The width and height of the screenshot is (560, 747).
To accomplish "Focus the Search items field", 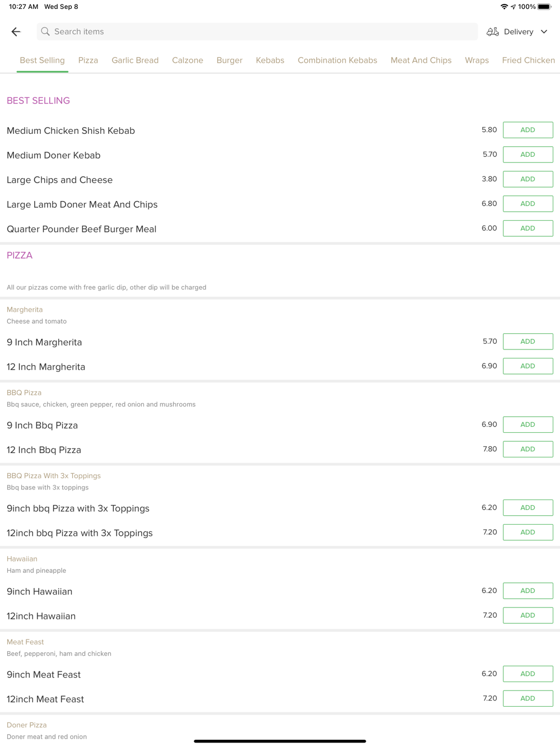I will [258, 32].
